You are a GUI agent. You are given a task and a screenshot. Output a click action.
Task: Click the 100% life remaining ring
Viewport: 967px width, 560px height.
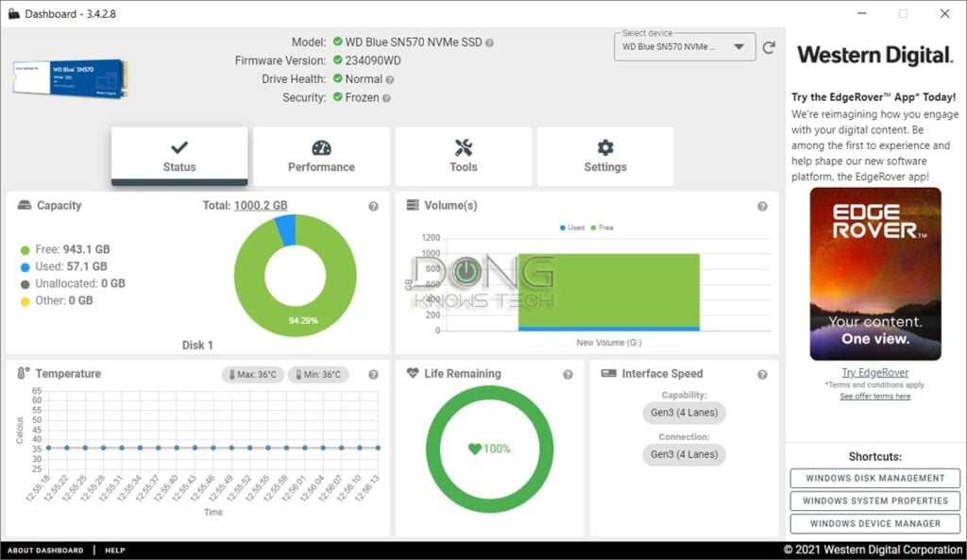pyautogui.click(x=490, y=449)
